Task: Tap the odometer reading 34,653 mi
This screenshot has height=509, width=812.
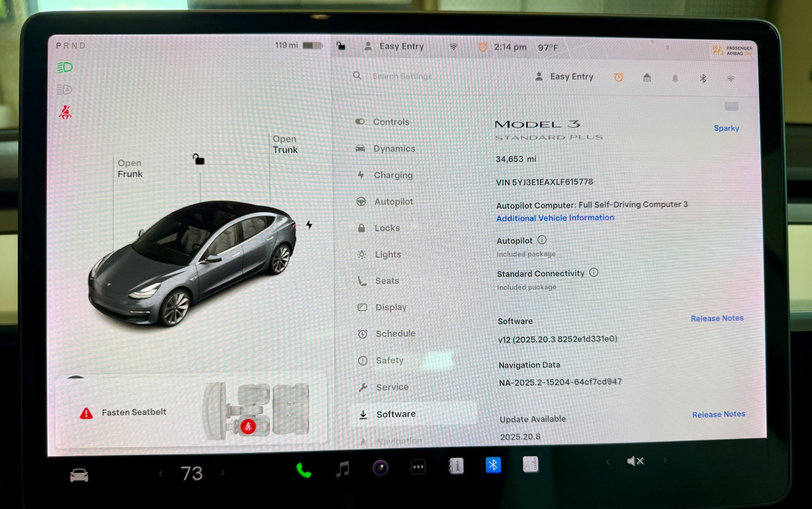Action: pyautogui.click(x=516, y=159)
